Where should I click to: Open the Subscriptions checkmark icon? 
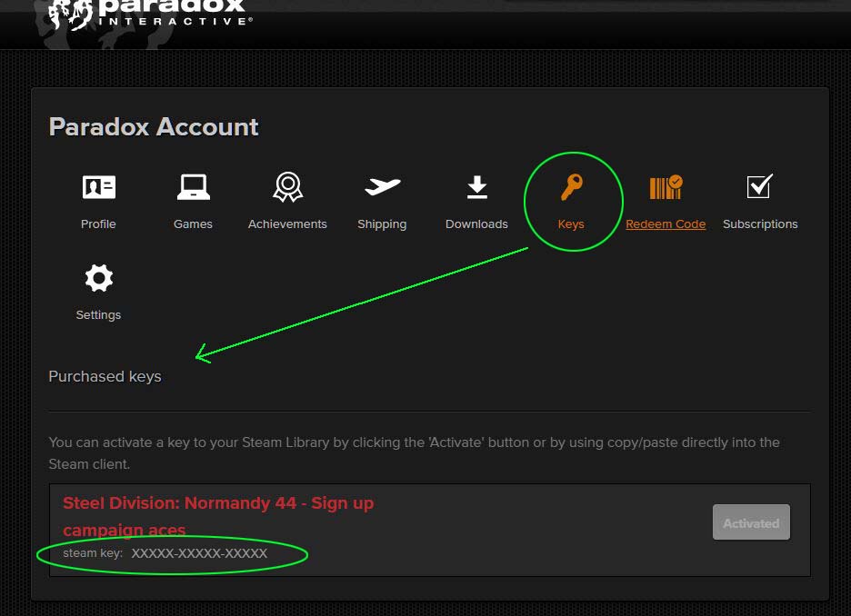[x=760, y=186]
